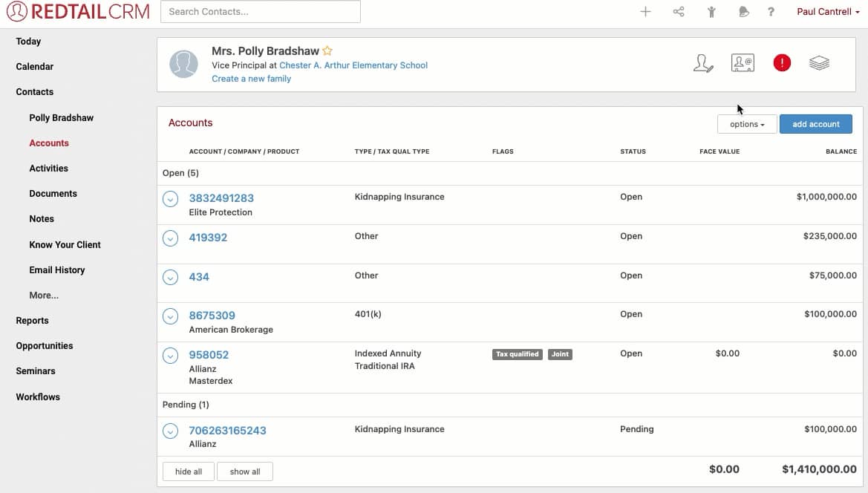Image resolution: width=868 pixels, height=493 pixels.
Task: Expand account 434 row chevron
Action: 171,277
